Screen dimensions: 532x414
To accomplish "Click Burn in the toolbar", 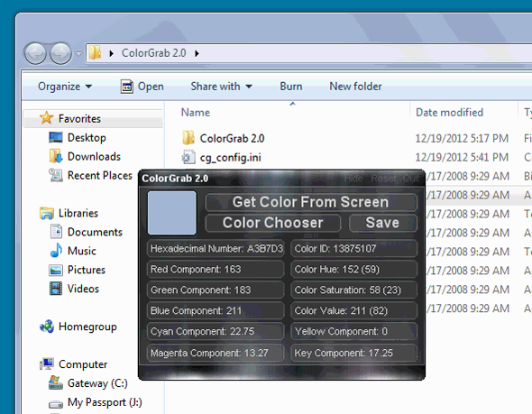I will tap(290, 87).
